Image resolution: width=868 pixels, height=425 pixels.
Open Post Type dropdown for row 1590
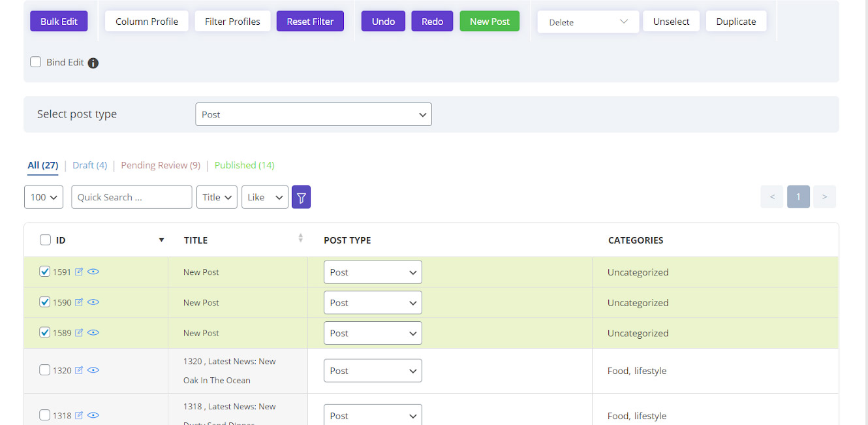(x=373, y=303)
